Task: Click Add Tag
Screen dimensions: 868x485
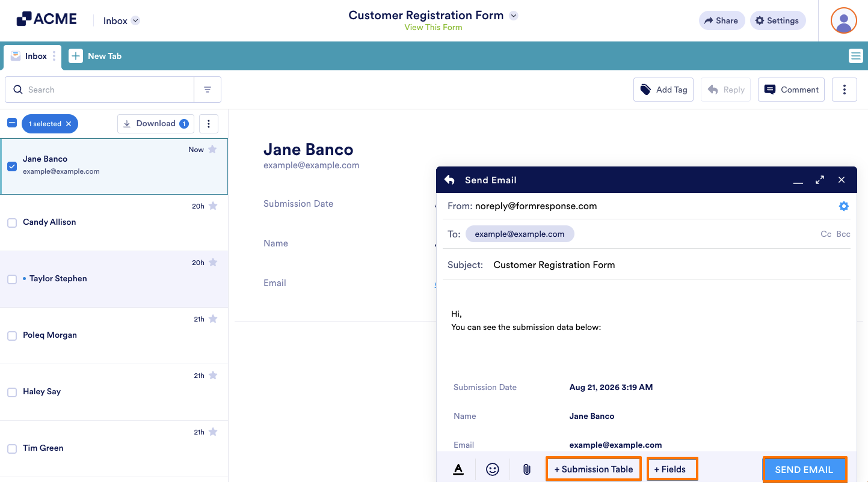Action: [663, 90]
